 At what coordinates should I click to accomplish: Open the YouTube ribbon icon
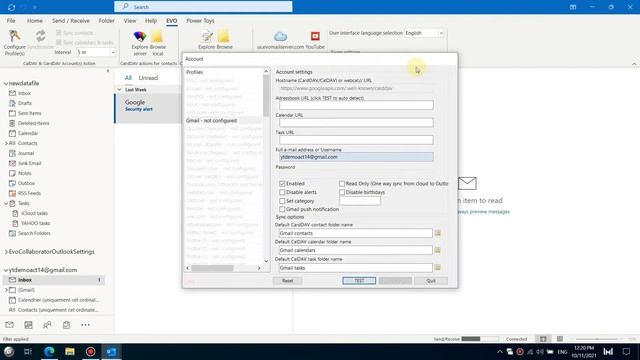[x=315, y=40]
